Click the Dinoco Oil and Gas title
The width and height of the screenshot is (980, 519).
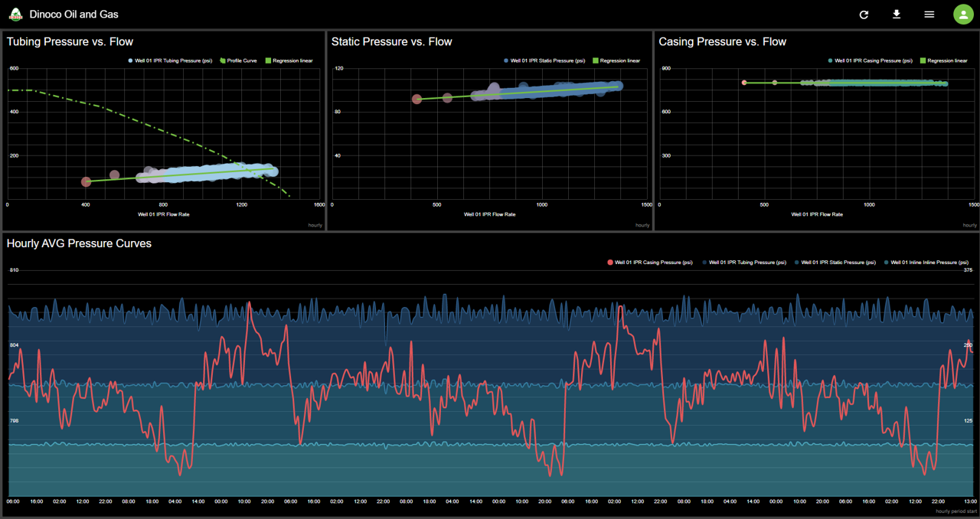pos(73,15)
